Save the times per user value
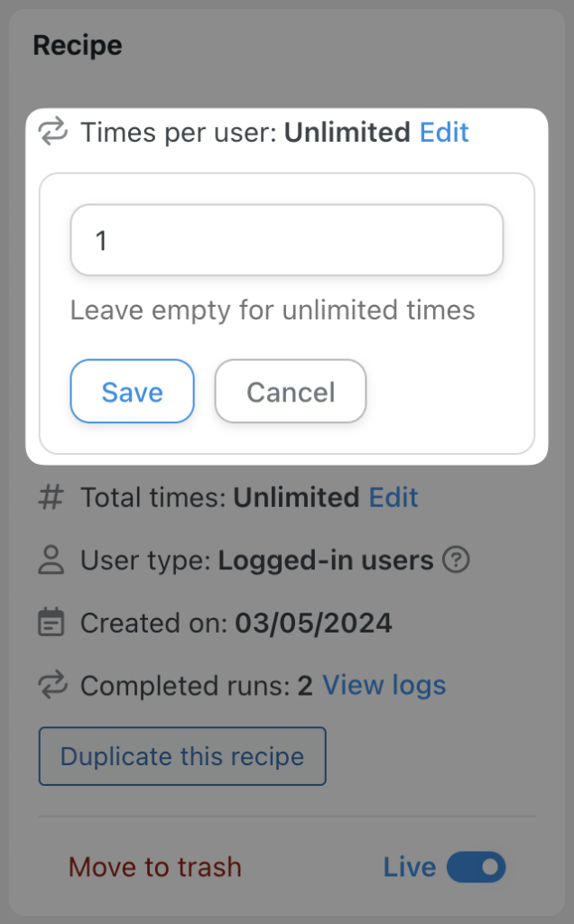This screenshot has width=574, height=924. click(132, 391)
